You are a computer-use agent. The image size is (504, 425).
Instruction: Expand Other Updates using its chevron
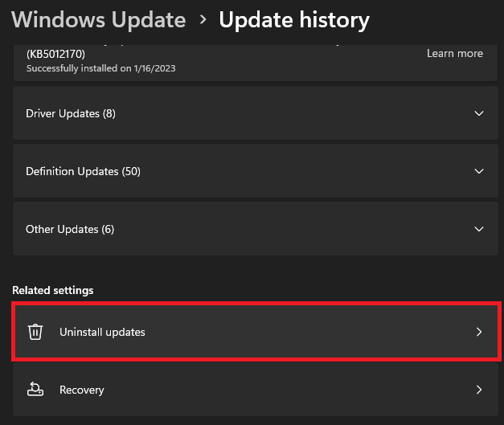(x=479, y=229)
